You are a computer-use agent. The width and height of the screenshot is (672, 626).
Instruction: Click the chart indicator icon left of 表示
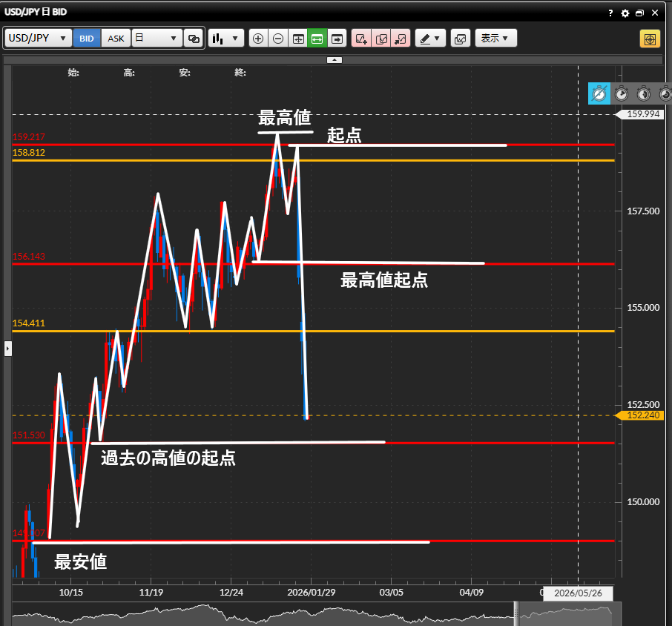[461, 39]
